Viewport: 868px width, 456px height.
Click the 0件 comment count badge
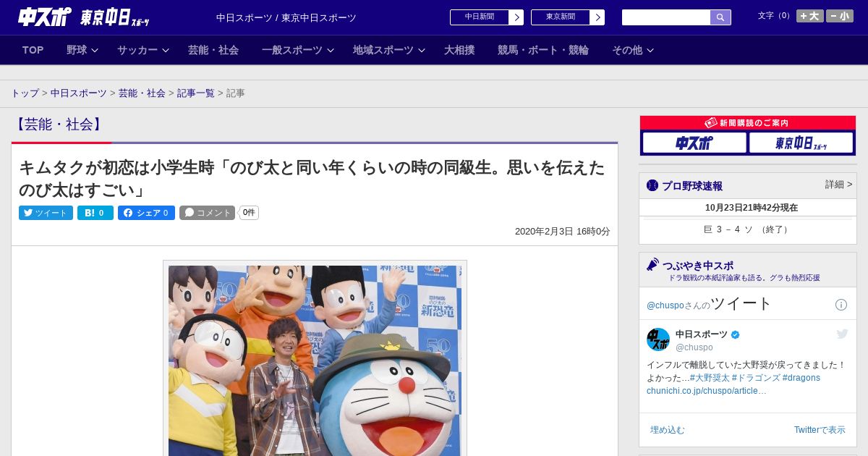click(249, 213)
